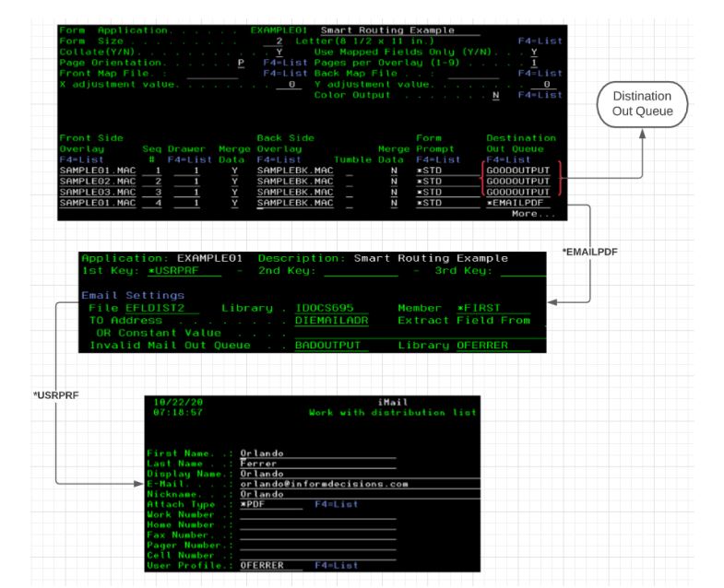
Task: Select the Distination Out Queue shape
Action: click(642, 104)
